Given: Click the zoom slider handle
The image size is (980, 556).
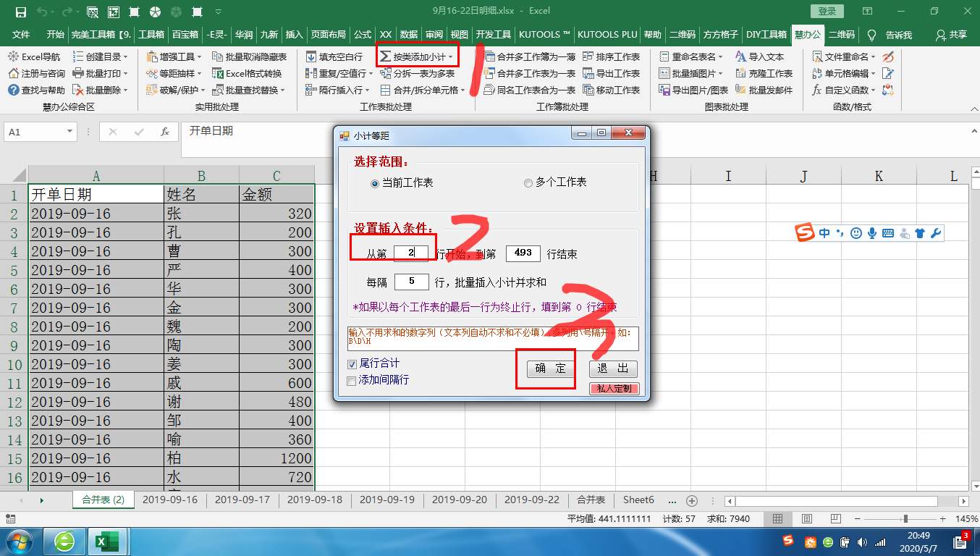Looking at the screenshot, I should [905, 519].
